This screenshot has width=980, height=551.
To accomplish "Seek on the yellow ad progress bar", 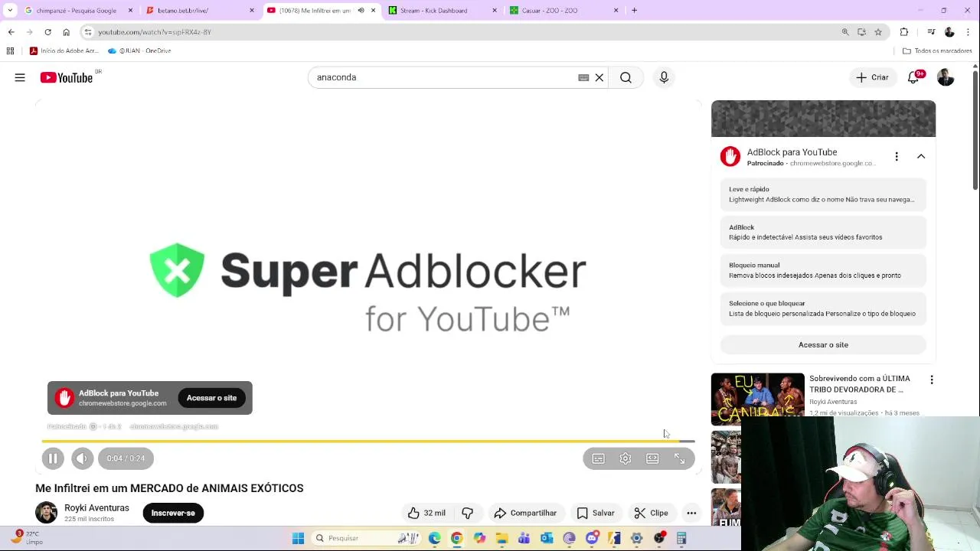I will [x=368, y=441].
